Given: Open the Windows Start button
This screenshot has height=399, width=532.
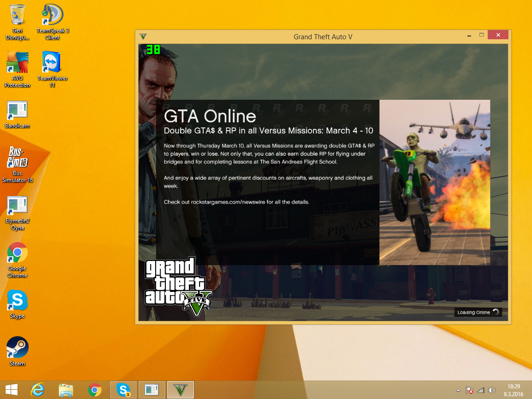Looking at the screenshot, I should click(12, 390).
